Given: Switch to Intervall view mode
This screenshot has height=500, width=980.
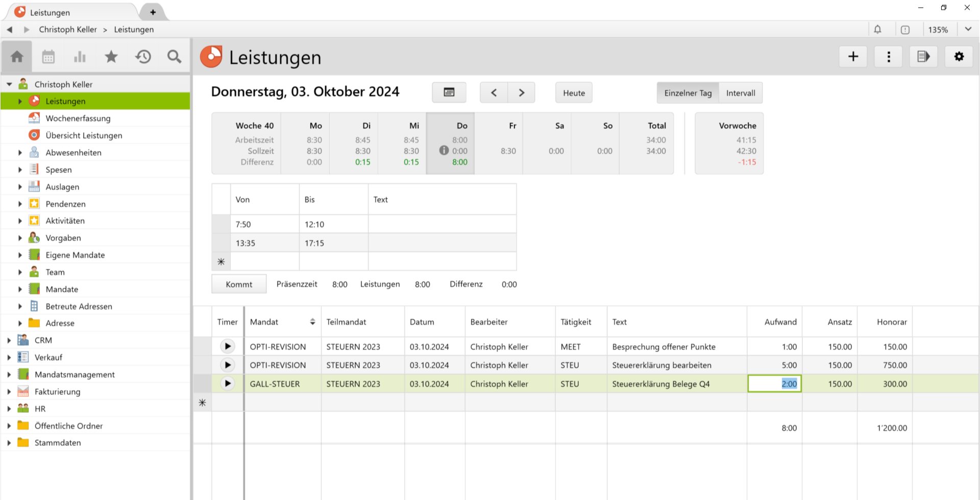Looking at the screenshot, I should [740, 93].
